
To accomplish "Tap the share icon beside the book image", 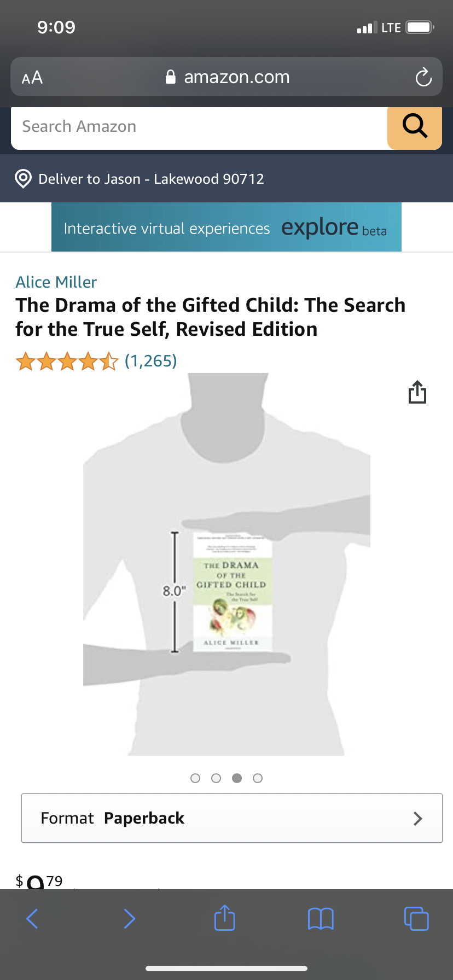I will (x=417, y=392).
